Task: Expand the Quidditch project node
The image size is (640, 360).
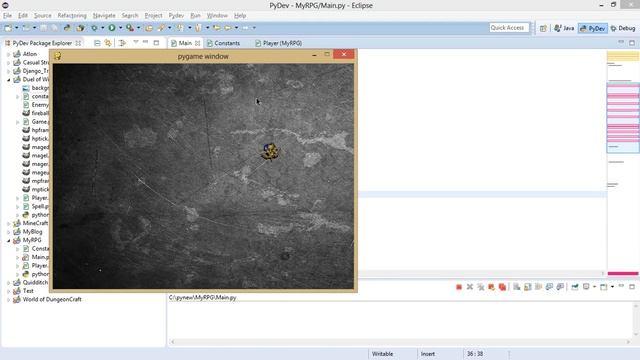Action: (9, 282)
